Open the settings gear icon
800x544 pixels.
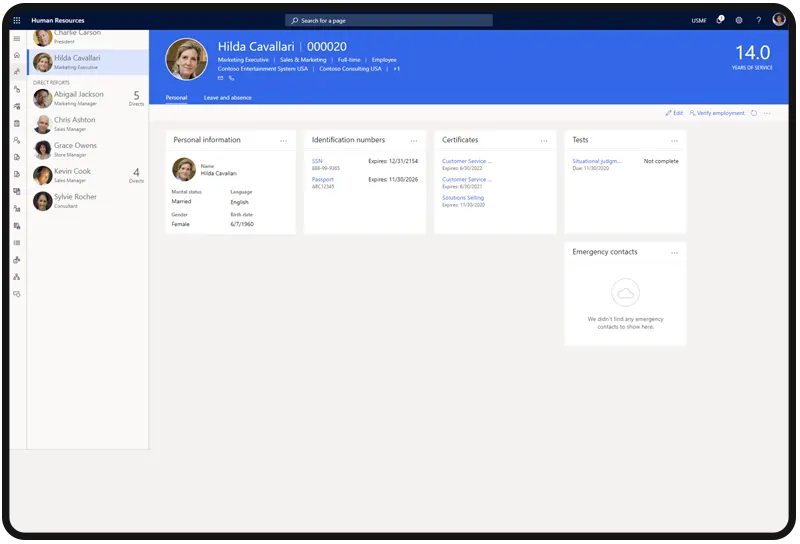pos(739,20)
